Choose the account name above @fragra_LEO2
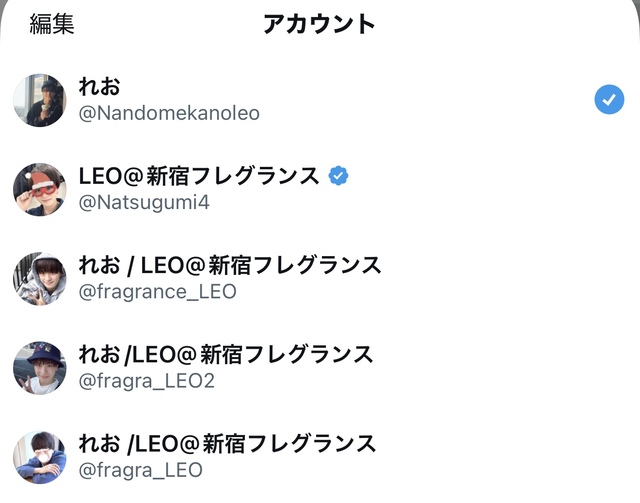The width and height of the screenshot is (640, 503). point(225,354)
